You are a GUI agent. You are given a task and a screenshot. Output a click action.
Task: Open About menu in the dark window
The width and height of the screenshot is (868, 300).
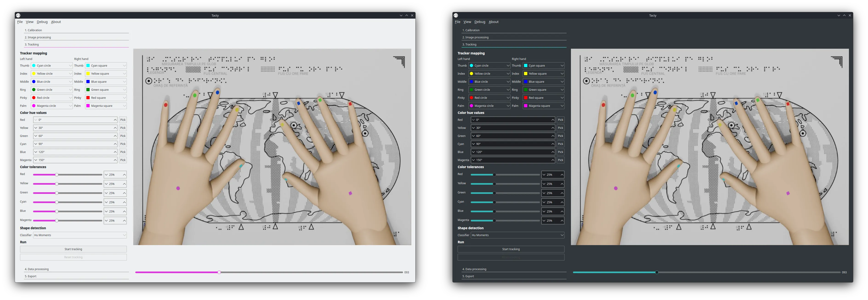[x=494, y=22]
